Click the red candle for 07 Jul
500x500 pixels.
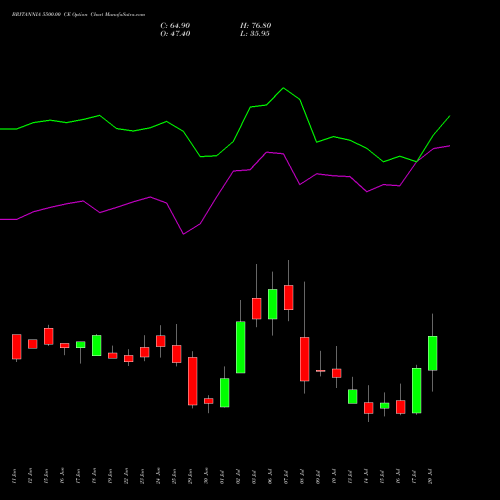coord(289,297)
